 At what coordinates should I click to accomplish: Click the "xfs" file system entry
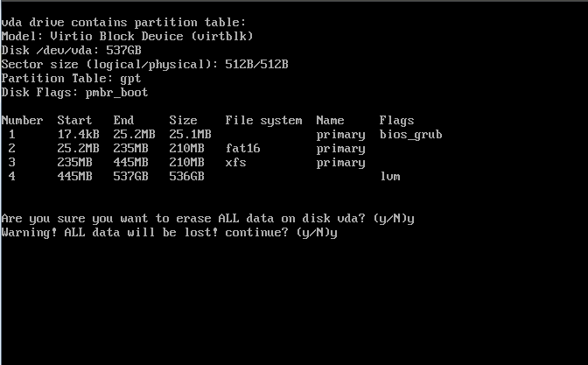235,163
